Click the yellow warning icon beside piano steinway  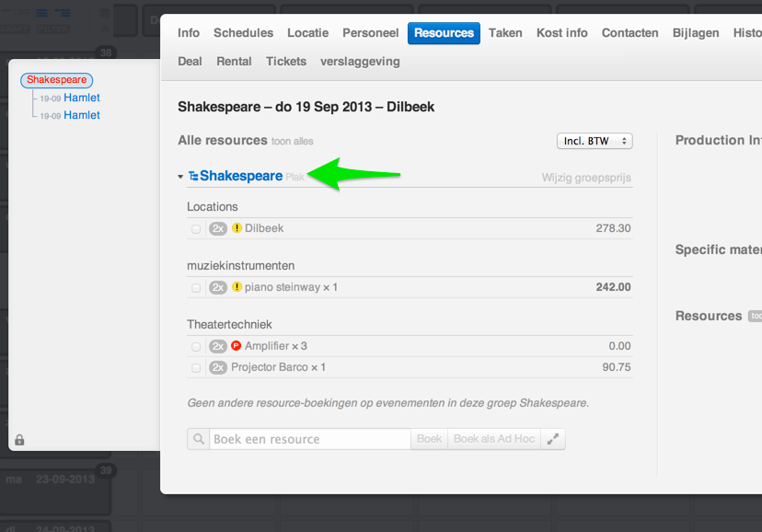(x=237, y=287)
